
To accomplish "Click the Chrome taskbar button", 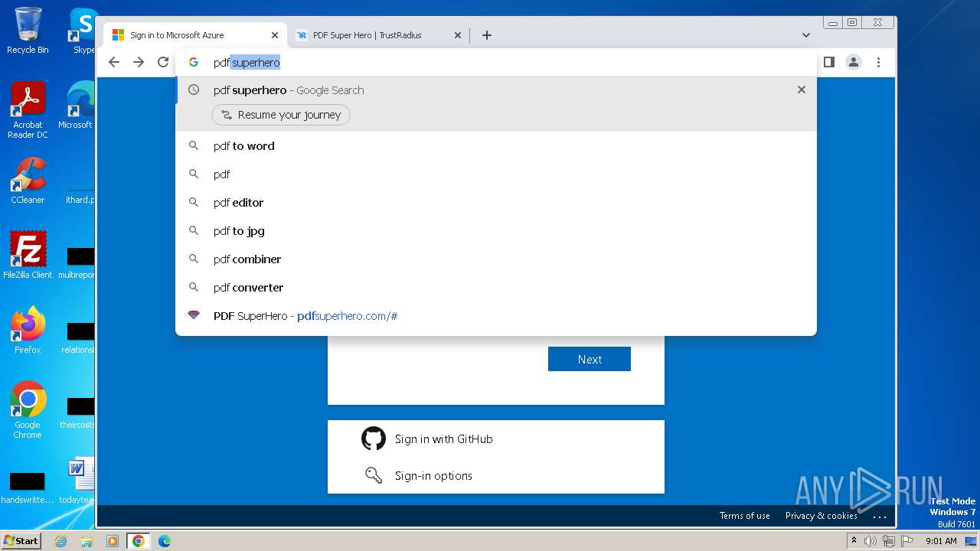I will coord(139,541).
